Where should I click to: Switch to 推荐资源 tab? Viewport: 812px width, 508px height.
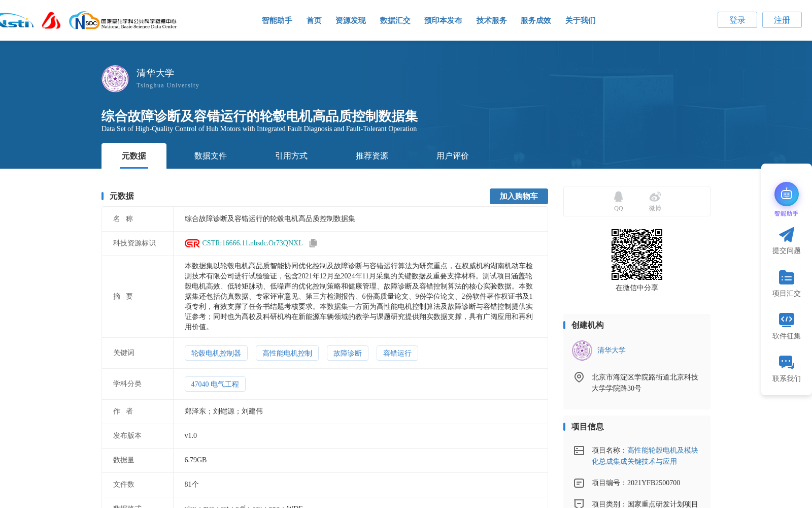point(372,156)
